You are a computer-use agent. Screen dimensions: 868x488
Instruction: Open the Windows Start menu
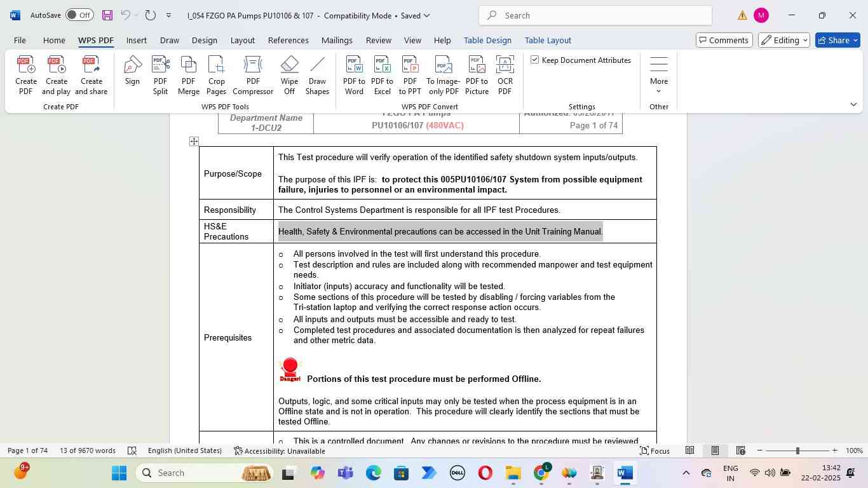click(119, 473)
